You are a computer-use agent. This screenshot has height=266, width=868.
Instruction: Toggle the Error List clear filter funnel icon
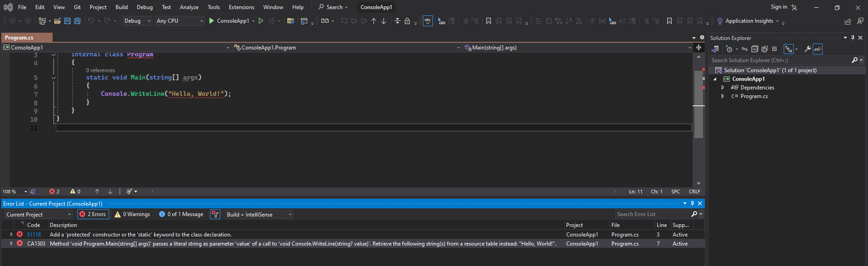click(215, 214)
